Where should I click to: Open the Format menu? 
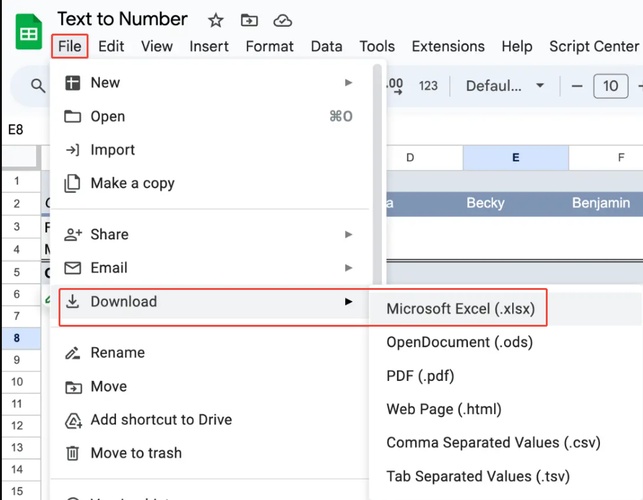(x=270, y=46)
